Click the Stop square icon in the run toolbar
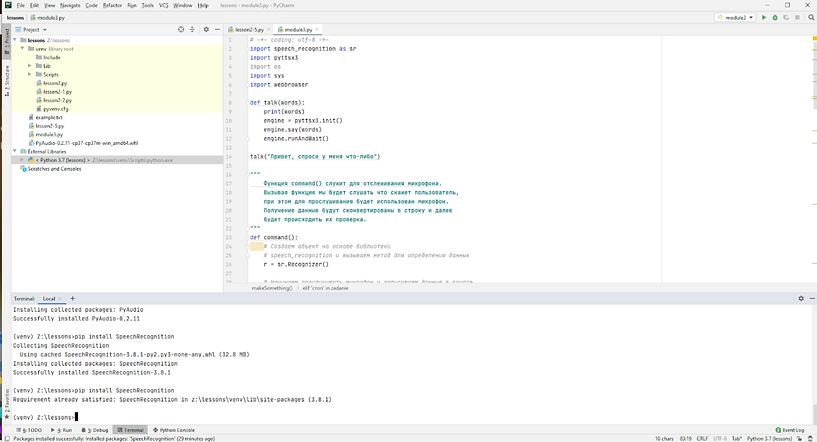Viewport: 817px width, 442px height. [797, 17]
